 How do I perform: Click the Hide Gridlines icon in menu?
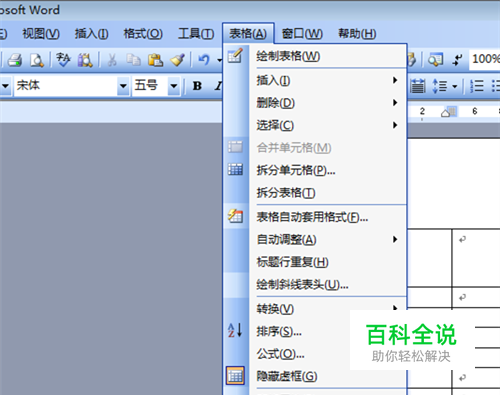(235, 376)
